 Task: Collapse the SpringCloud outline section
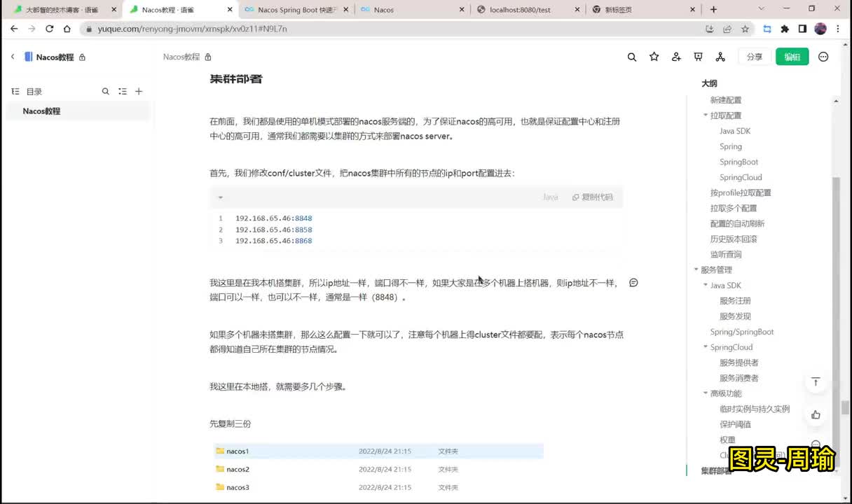[706, 347]
